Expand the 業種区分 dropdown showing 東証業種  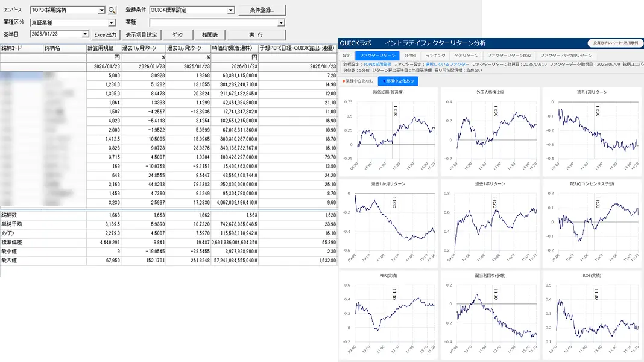112,22
